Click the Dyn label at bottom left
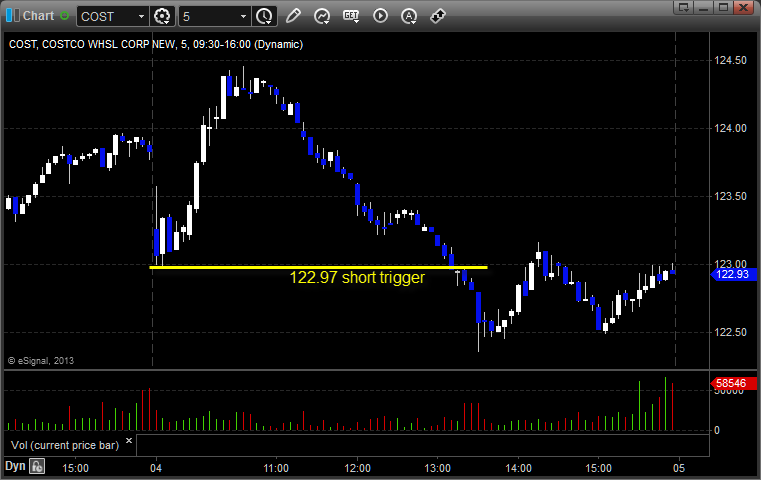Screen dimensions: 761x480 point(15,466)
